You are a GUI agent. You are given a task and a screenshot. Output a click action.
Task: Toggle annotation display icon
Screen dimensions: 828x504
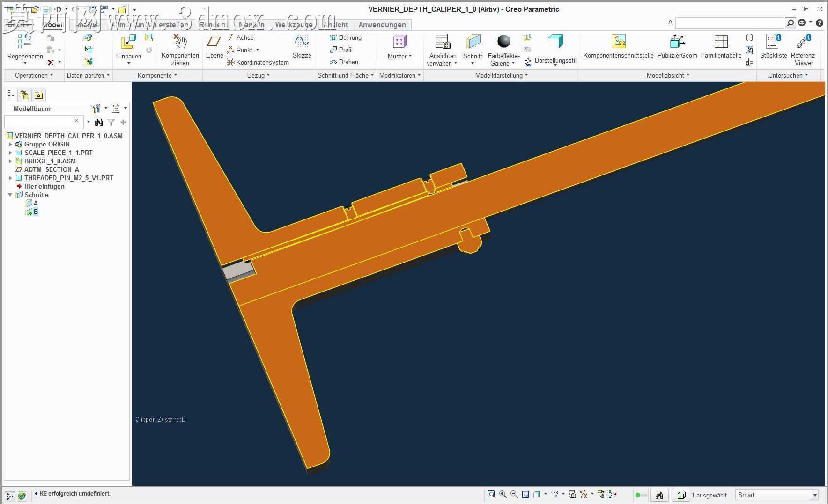pyautogui.click(x=601, y=494)
